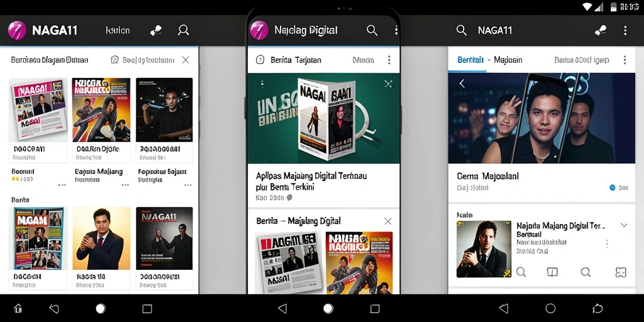Image resolution: width=644 pixels, height=322 pixels.
Task: Tap back triangle in right panel nav bar
Action: [x=504, y=308]
